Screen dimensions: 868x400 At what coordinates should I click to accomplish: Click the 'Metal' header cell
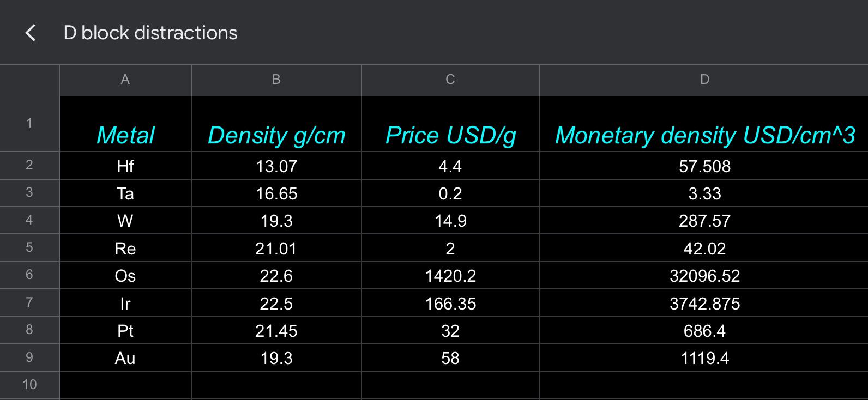(x=125, y=135)
